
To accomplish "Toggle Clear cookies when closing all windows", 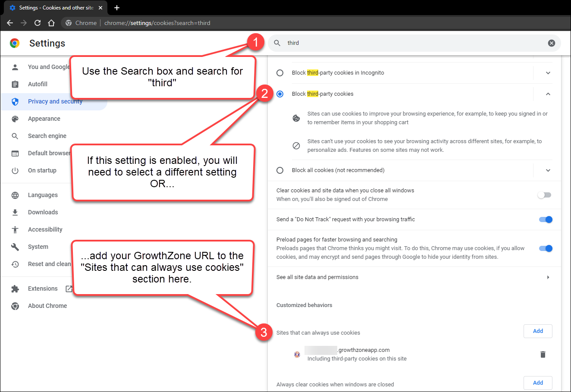I will [544, 195].
